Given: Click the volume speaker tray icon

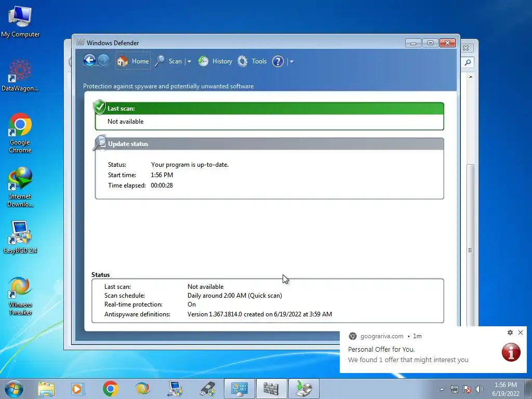Looking at the screenshot, I should 480,389.
